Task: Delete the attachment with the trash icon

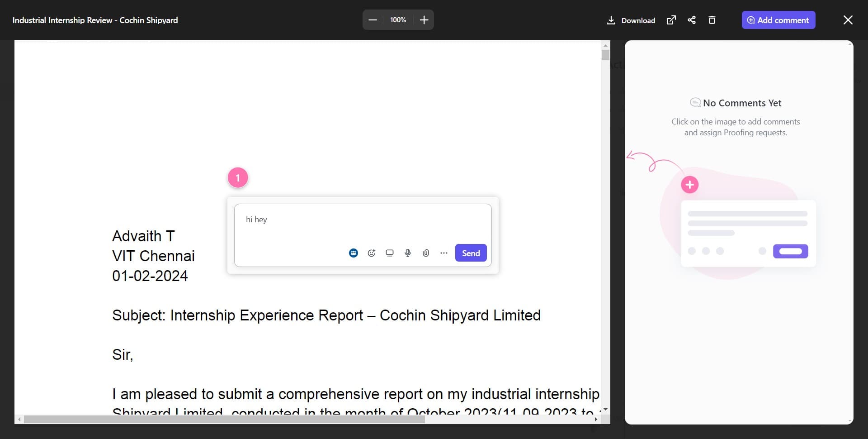Action: tap(712, 20)
